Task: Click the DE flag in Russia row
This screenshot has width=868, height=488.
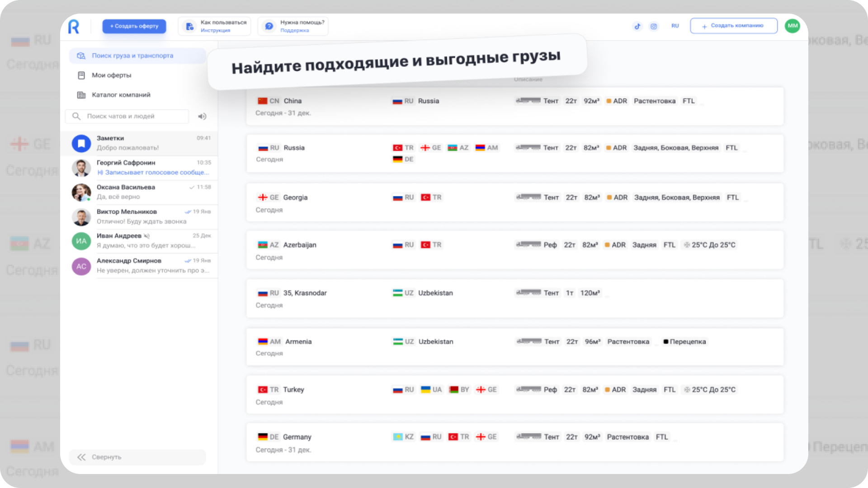Action: click(398, 159)
